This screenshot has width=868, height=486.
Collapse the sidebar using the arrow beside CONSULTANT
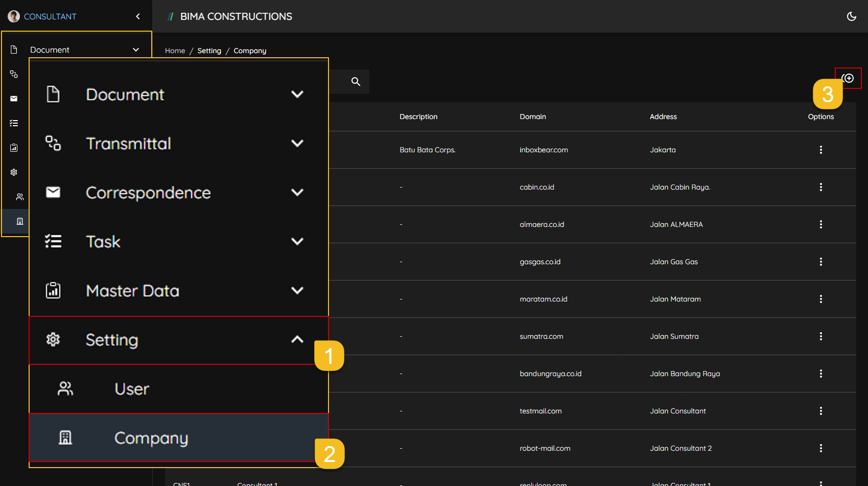click(x=138, y=16)
